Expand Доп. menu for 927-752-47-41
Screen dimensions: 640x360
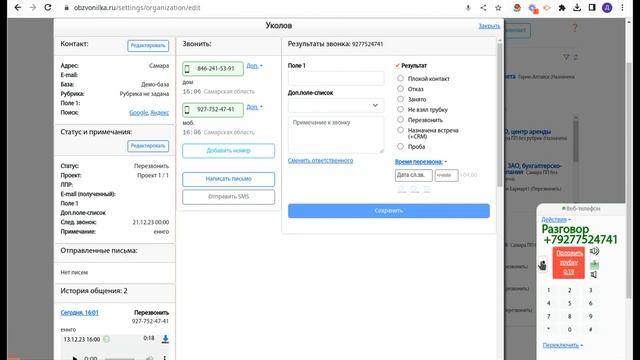(x=254, y=107)
